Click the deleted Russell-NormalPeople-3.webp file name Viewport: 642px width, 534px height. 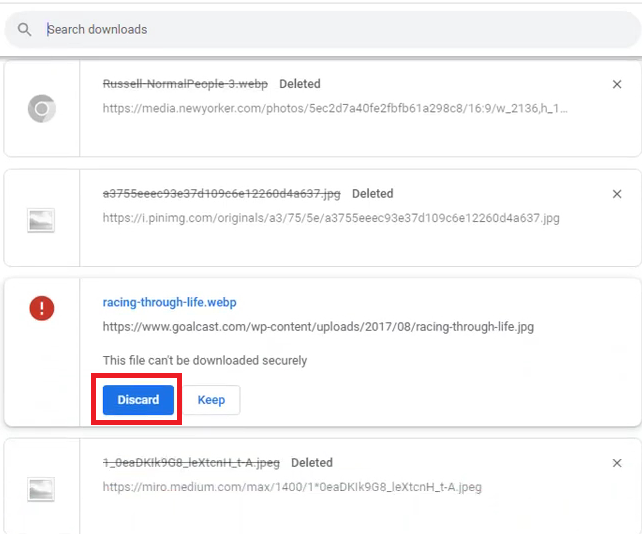186,84
